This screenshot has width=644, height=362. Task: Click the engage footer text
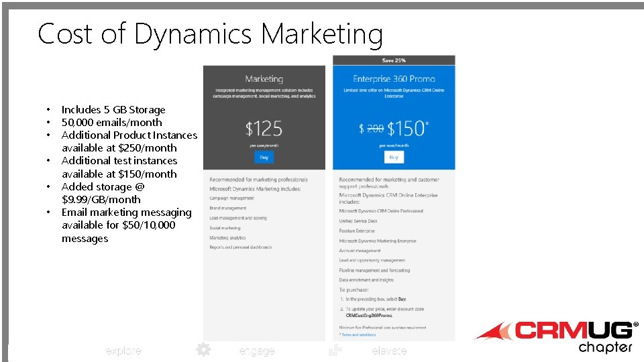pyautogui.click(x=257, y=351)
